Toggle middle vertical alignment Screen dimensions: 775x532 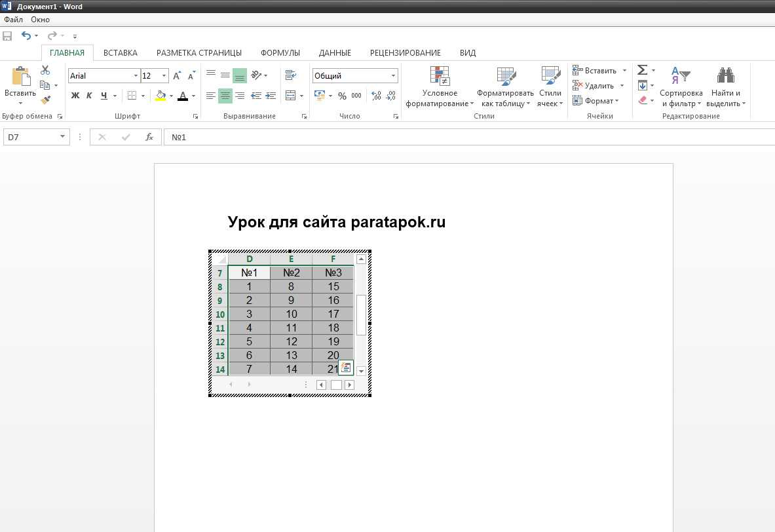tap(225, 75)
